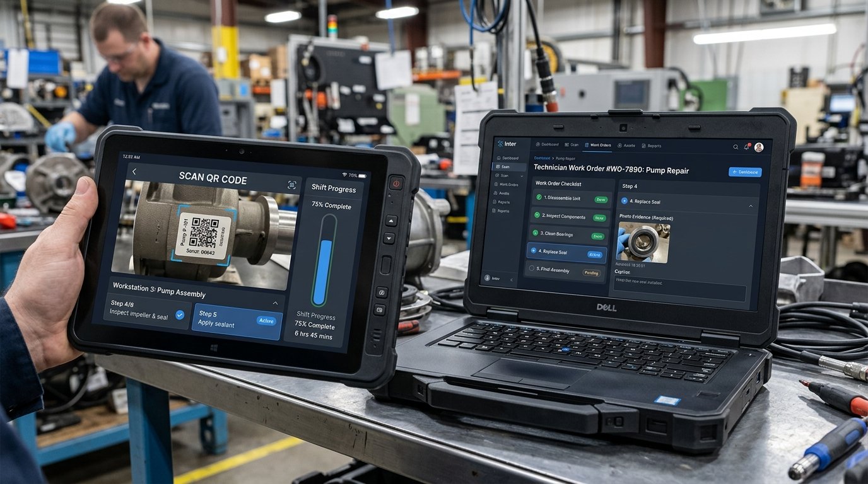
Task: Click the Technician Work Order #WO-7890 title
Action: click(x=611, y=170)
